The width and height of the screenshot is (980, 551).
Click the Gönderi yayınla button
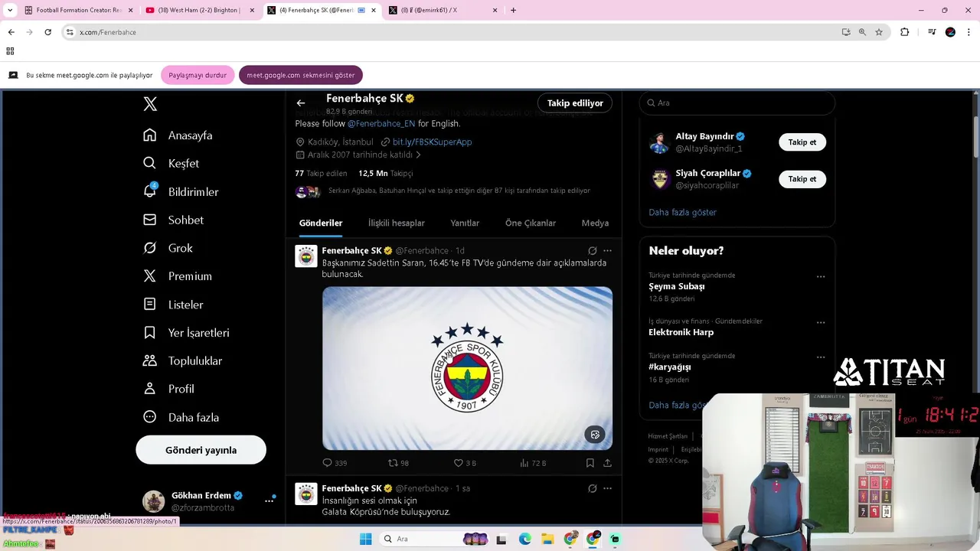(x=201, y=450)
